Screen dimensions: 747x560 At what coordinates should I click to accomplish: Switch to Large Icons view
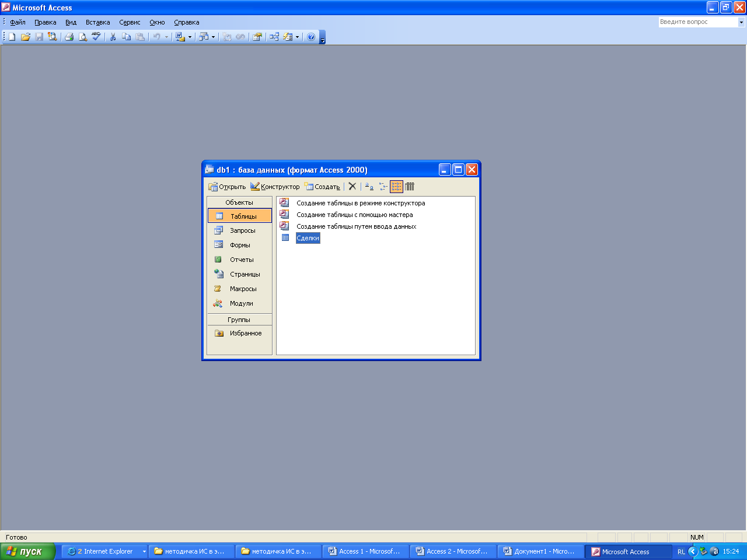(369, 187)
